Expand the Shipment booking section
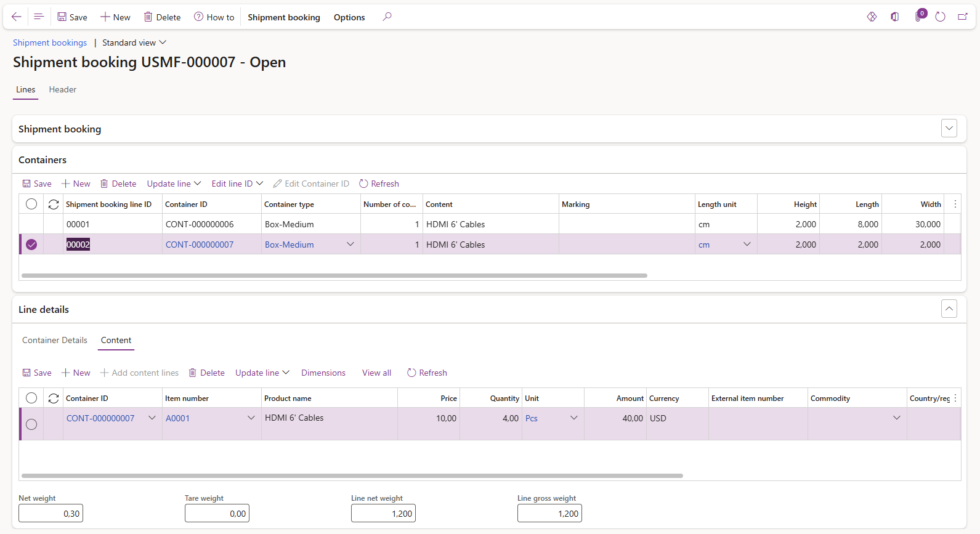980x534 pixels. pyautogui.click(x=949, y=128)
